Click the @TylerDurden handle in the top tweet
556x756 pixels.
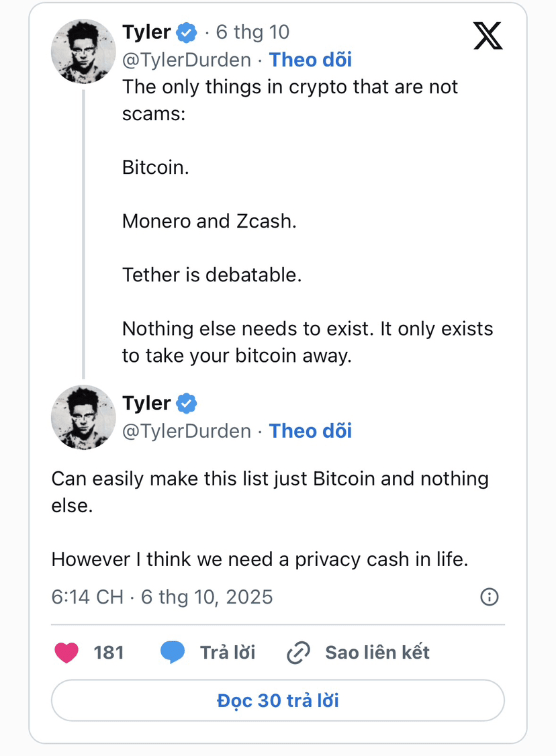186,60
